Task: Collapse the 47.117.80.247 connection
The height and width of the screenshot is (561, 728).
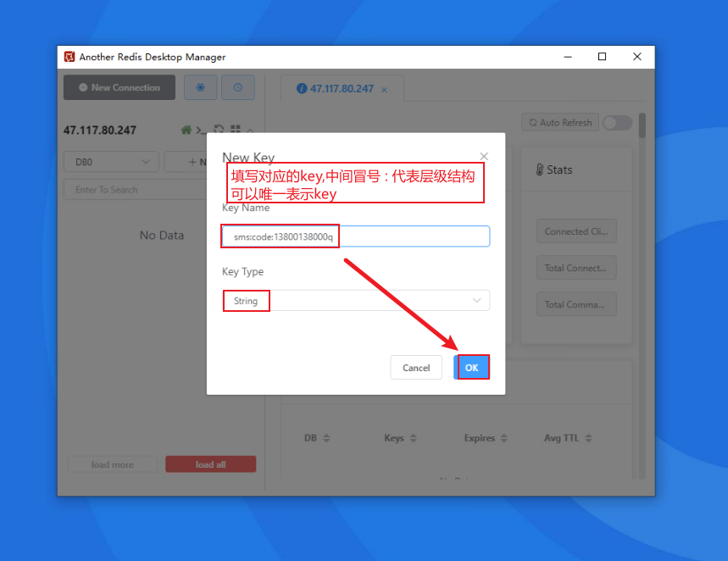Action: point(250,130)
